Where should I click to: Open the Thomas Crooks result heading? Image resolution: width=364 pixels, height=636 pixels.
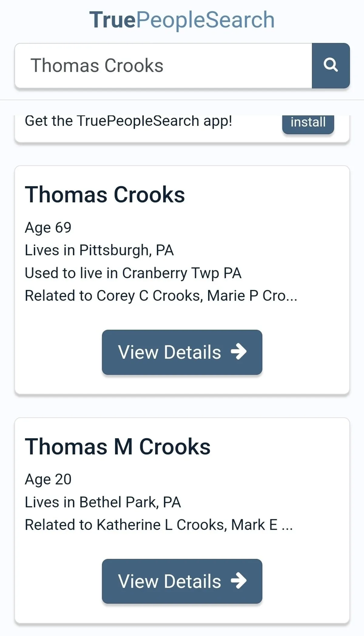click(105, 195)
